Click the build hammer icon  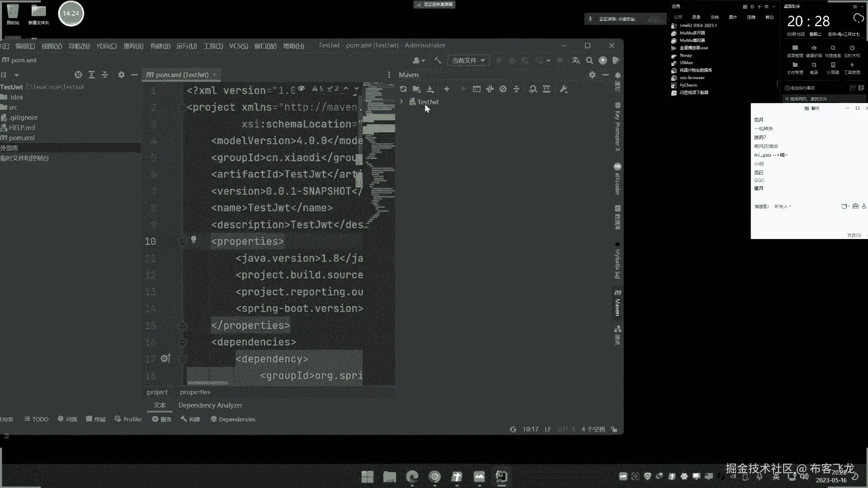438,60
